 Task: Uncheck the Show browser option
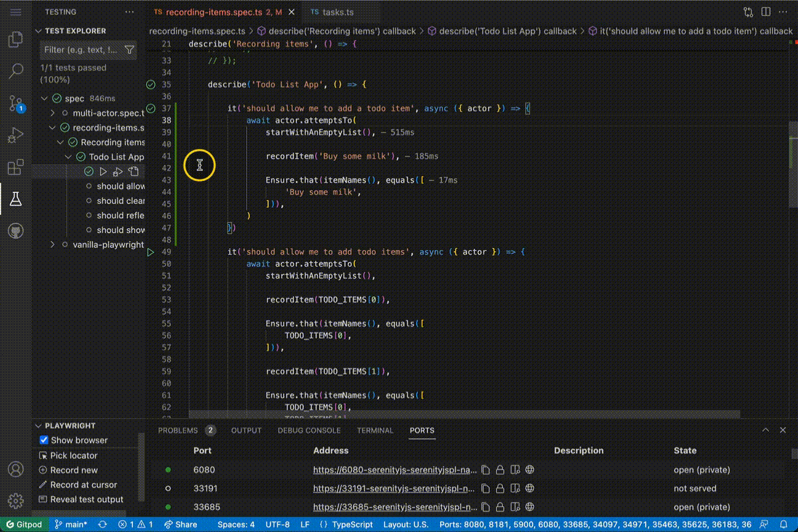[x=44, y=440]
